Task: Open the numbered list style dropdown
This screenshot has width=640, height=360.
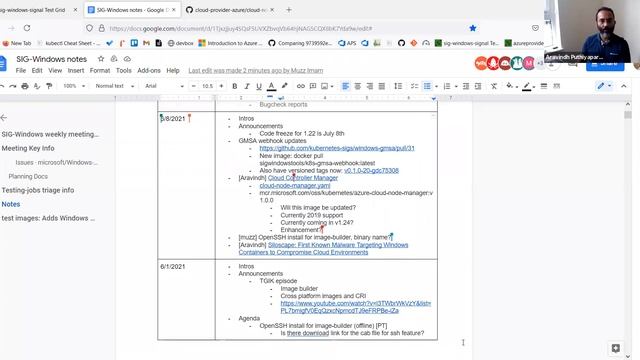Action: [456, 87]
